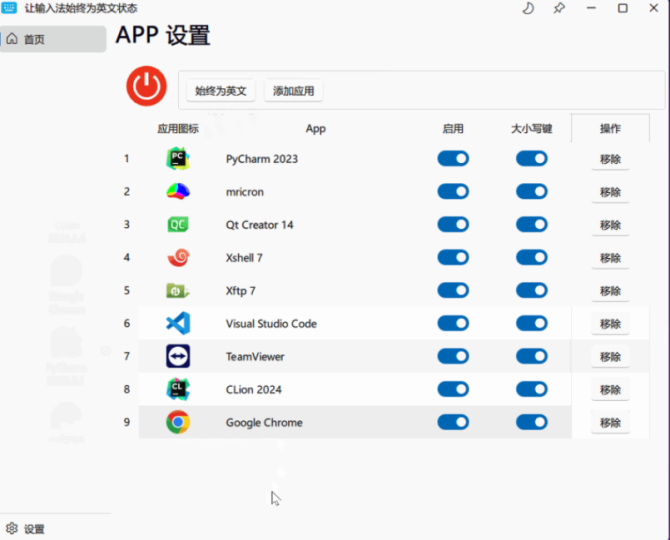Click the PyCharm 2023 app icon
This screenshot has width=670, height=540.
click(x=178, y=159)
